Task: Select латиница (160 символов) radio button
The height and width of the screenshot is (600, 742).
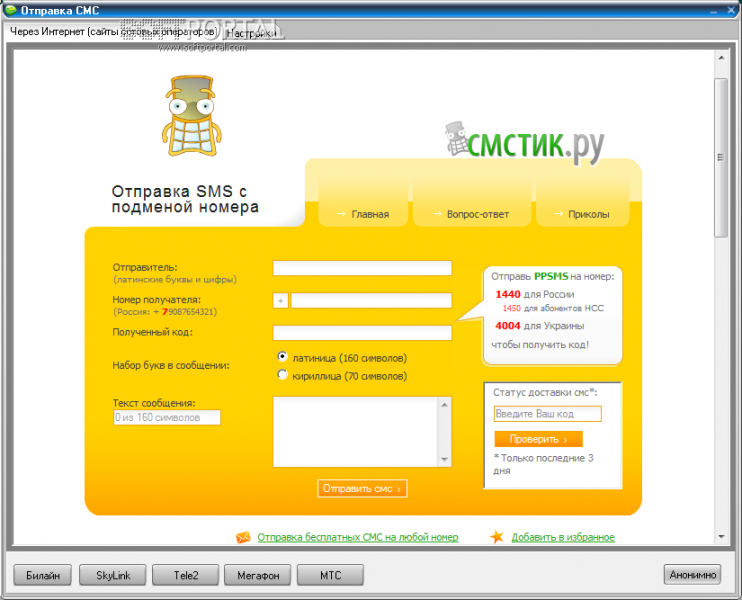Action: click(x=283, y=357)
